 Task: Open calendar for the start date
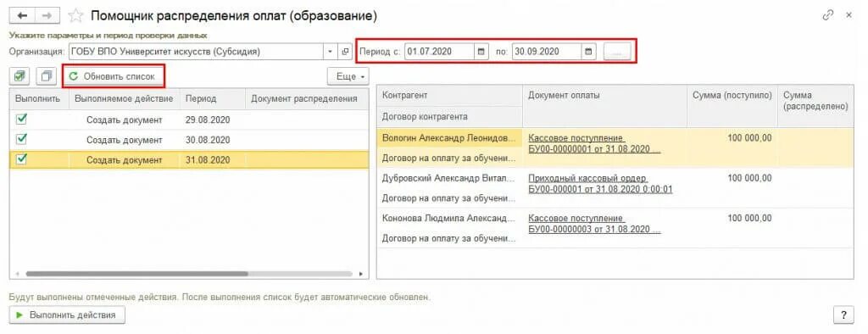click(481, 52)
